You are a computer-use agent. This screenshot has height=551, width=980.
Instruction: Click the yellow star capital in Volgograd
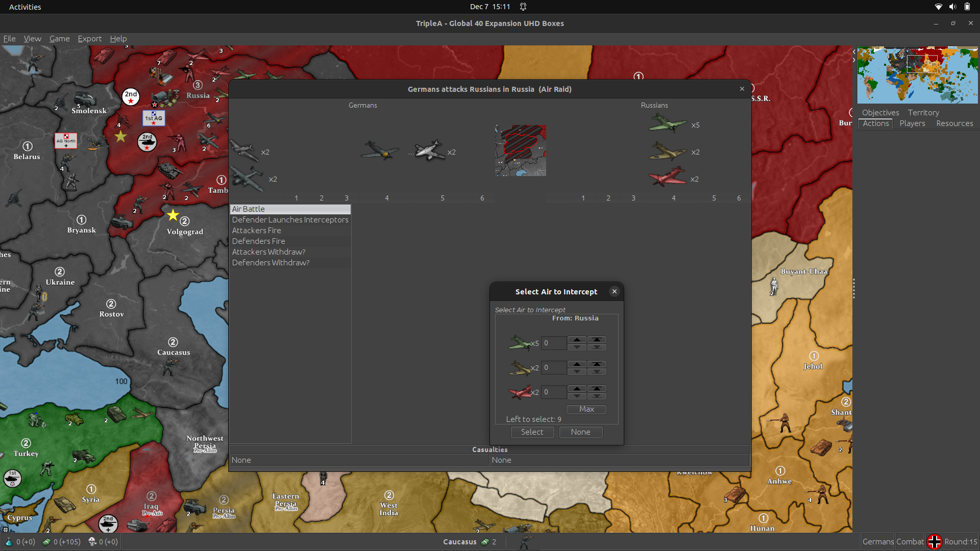tap(173, 215)
